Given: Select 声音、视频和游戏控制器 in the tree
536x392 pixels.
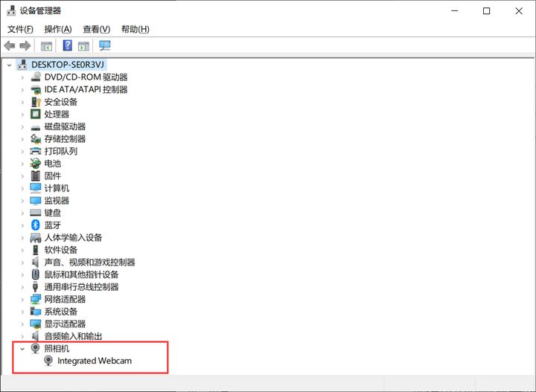Looking at the screenshot, I should 89,262.
